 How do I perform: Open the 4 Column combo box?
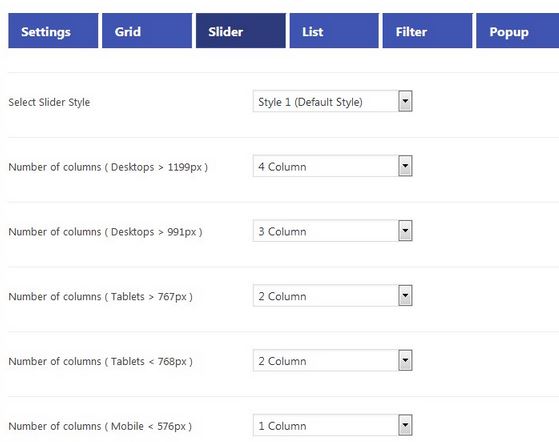click(333, 166)
